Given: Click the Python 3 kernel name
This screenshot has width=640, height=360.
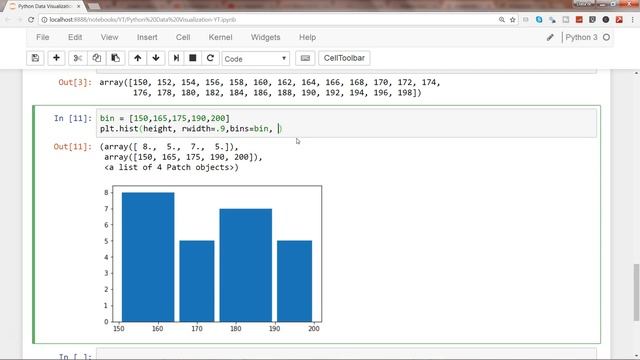Looking at the screenshot, I should pos(581,37).
